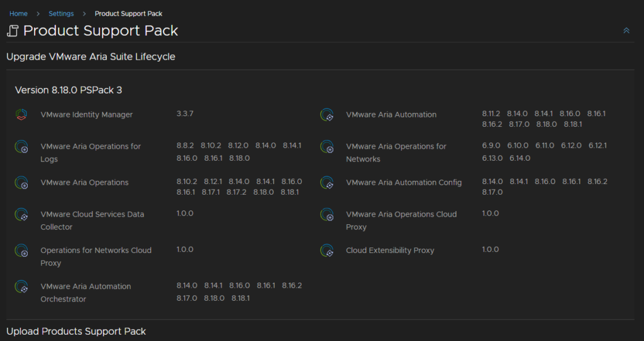The width and height of the screenshot is (644, 341).
Task: Click Operations for Logs version 8.12.0
Action: (x=238, y=146)
